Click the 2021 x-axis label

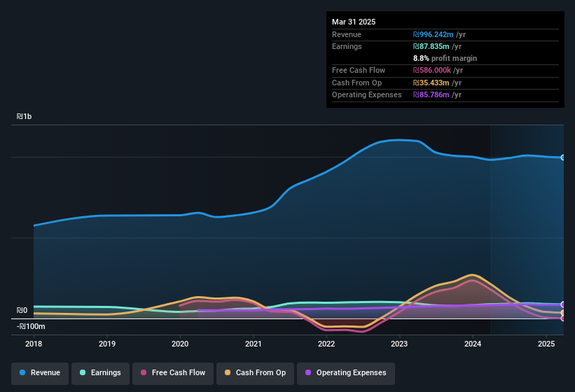point(254,344)
